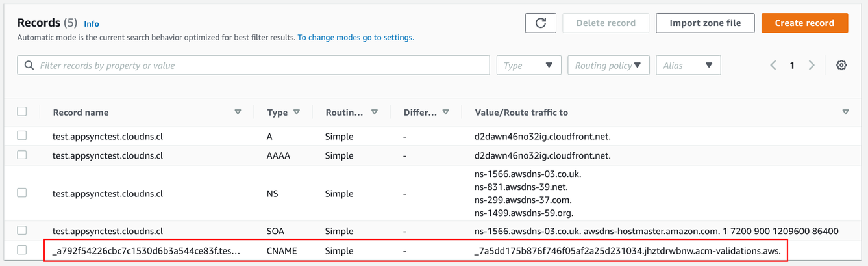This screenshot has width=868, height=266.
Task: Go to the previous page arrow
Action: pyautogui.click(x=773, y=65)
